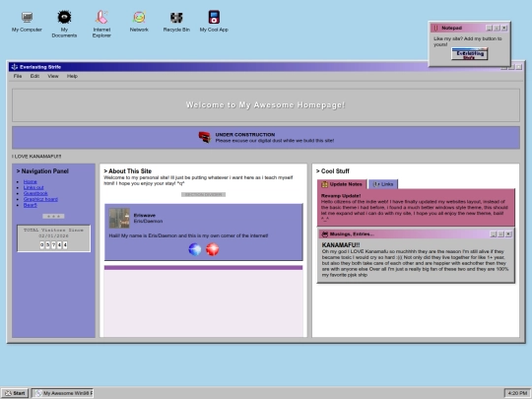
Task: Click 'TOTAL Visitors Since' counter label
Action: (x=53, y=230)
